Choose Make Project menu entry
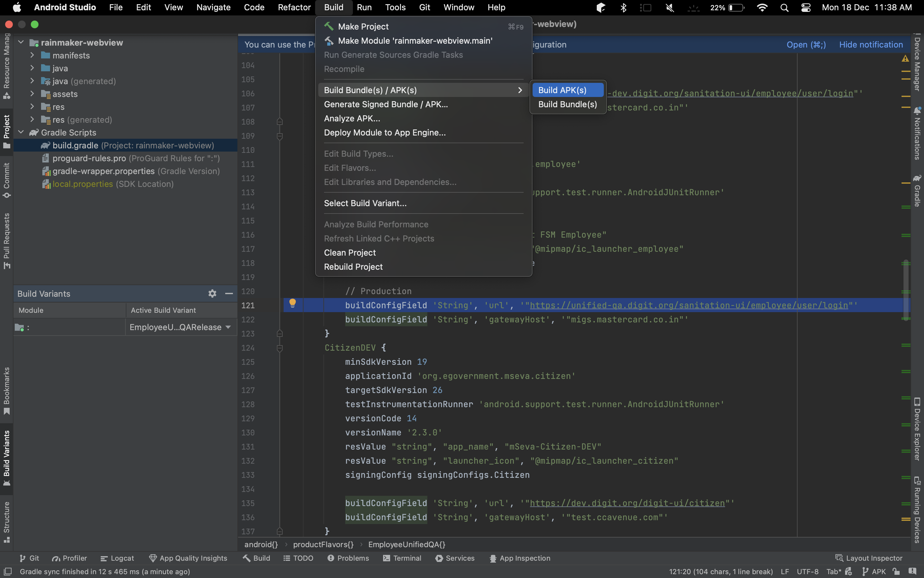This screenshot has height=578, width=924. pyautogui.click(x=424, y=27)
